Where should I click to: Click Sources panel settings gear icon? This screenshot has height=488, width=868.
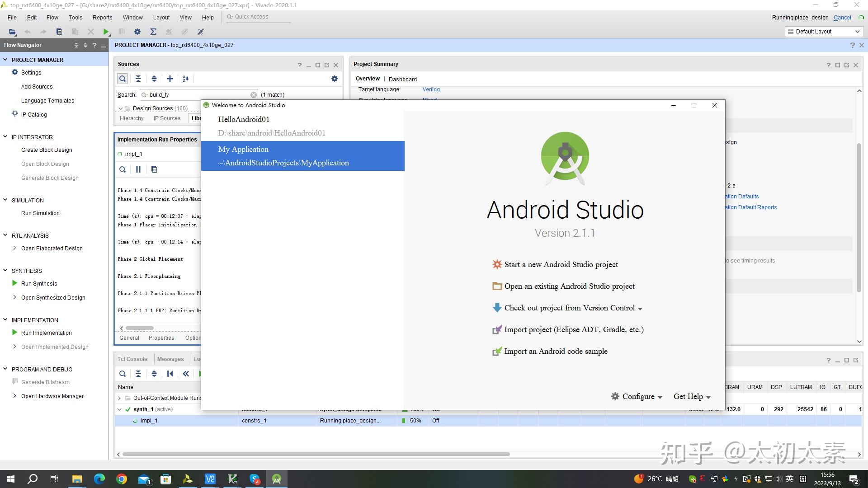(x=335, y=79)
